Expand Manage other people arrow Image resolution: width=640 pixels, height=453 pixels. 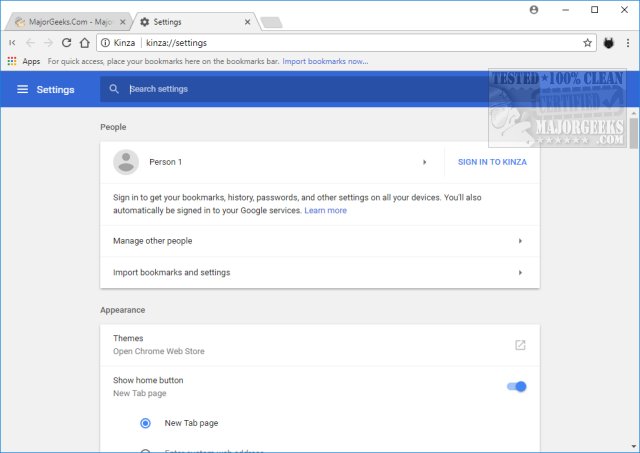coord(520,241)
